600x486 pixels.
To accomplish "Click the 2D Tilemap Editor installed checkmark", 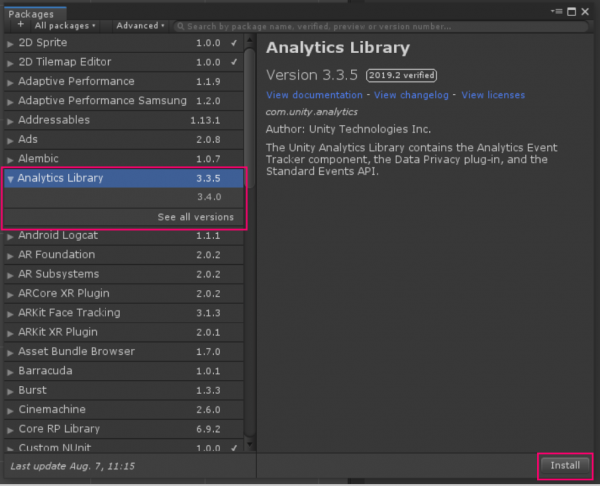I will click(234, 62).
